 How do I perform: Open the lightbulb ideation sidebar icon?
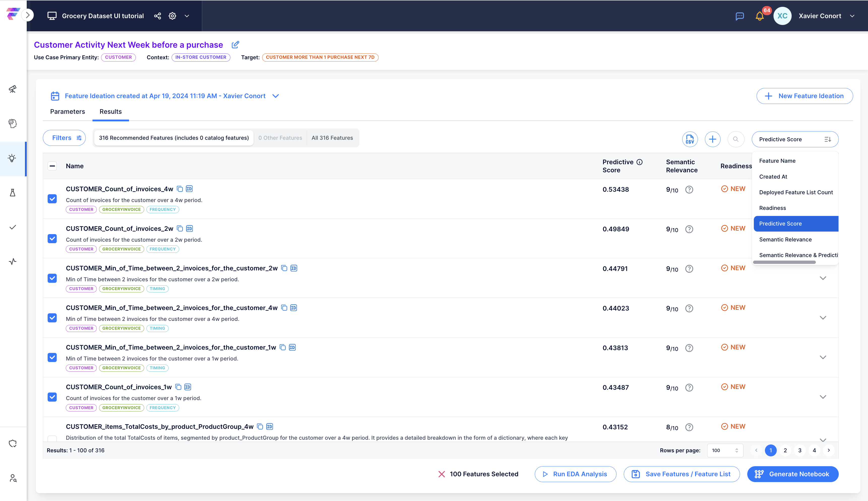(12, 158)
